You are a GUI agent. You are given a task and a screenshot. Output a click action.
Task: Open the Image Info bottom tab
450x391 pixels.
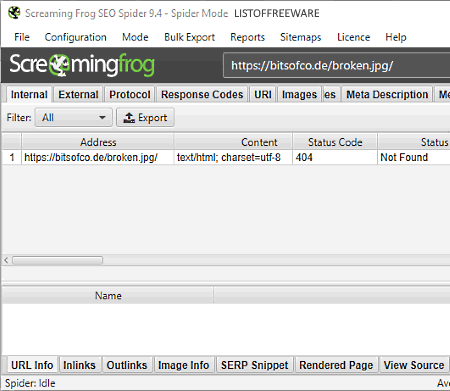tap(184, 365)
